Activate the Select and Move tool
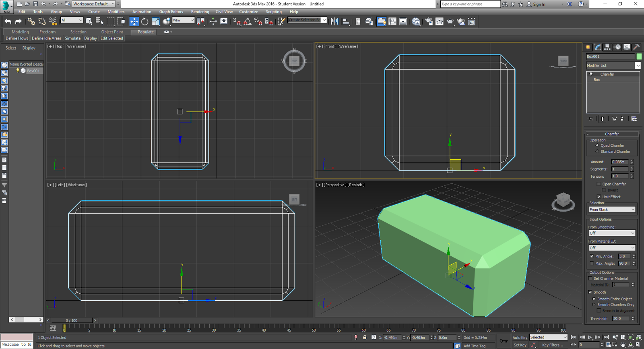 point(134,21)
